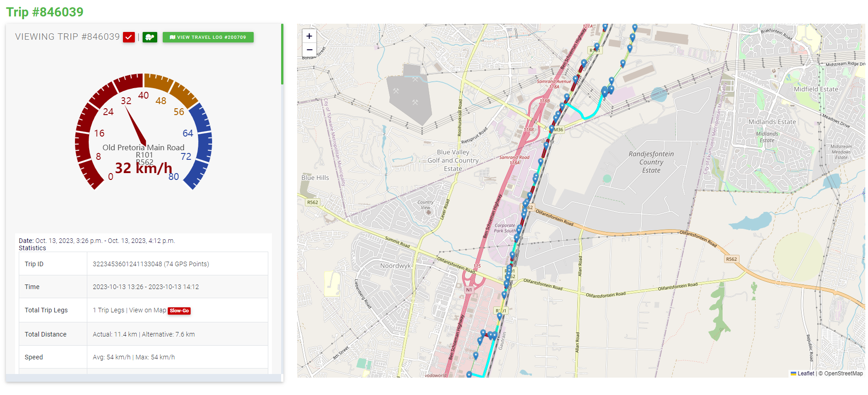Select the northeastern-most GPS marker on the route
The height and width of the screenshot is (395, 868).
(634, 27)
